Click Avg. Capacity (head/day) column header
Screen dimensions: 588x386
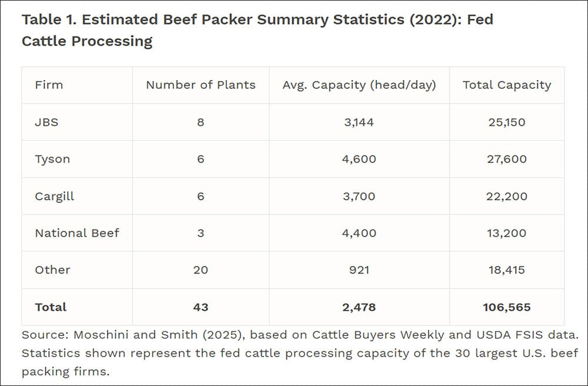tap(359, 85)
